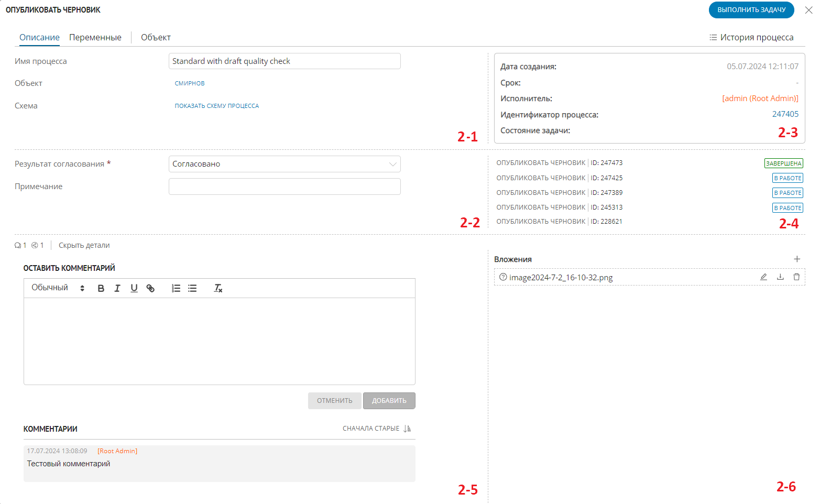
Task: Click В РАБОТЕ badge for ID 245313
Action: pos(788,208)
